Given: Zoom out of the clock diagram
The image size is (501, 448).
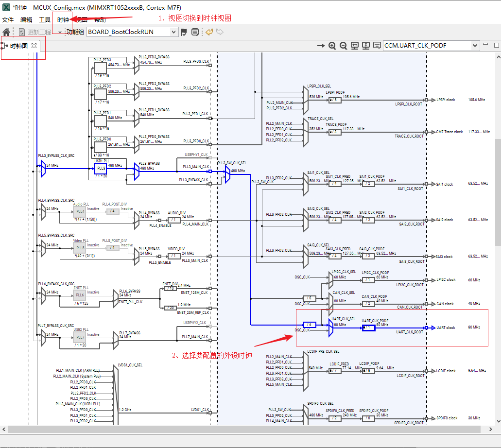Looking at the screenshot, I should [343, 45].
